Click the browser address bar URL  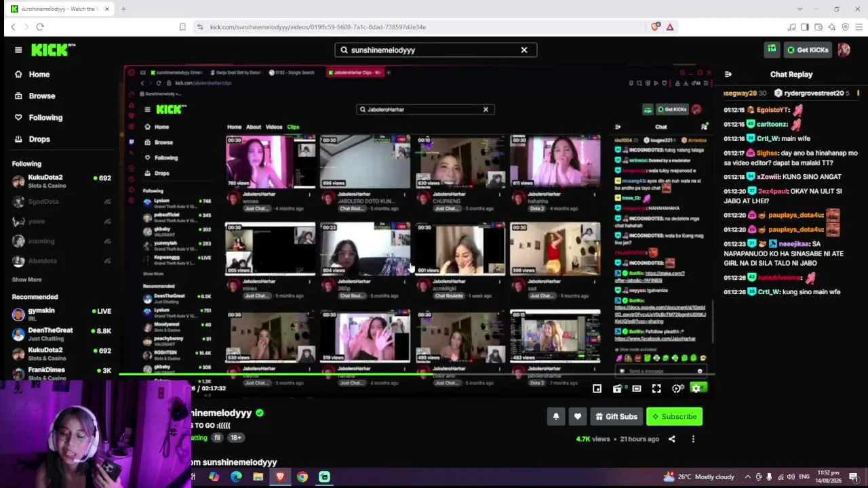click(318, 27)
